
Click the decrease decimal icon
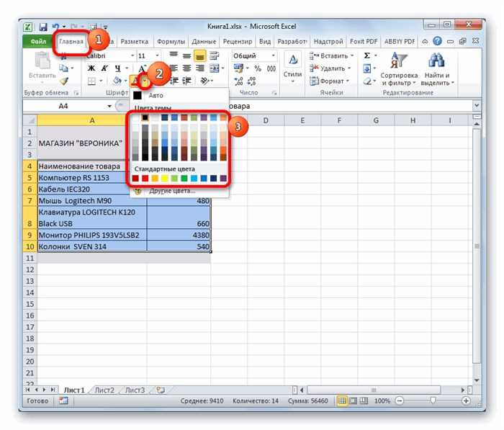pyautogui.click(x=252, y=81)
